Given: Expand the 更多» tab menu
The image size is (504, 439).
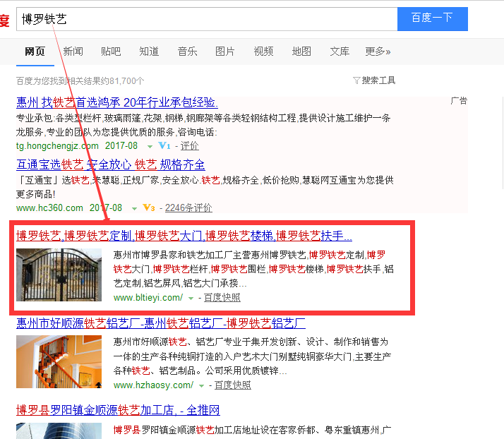Looking at the screenshot, I should (378, 52).
